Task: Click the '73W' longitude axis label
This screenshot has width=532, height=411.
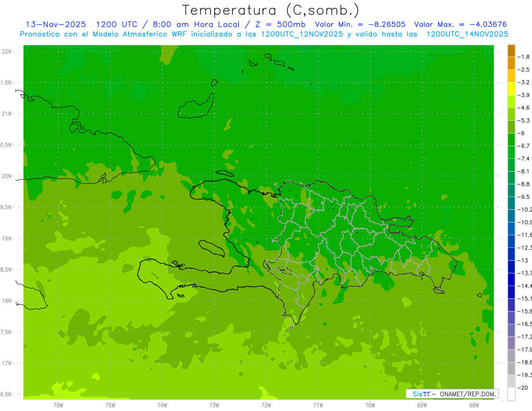Action: [214, 405]
